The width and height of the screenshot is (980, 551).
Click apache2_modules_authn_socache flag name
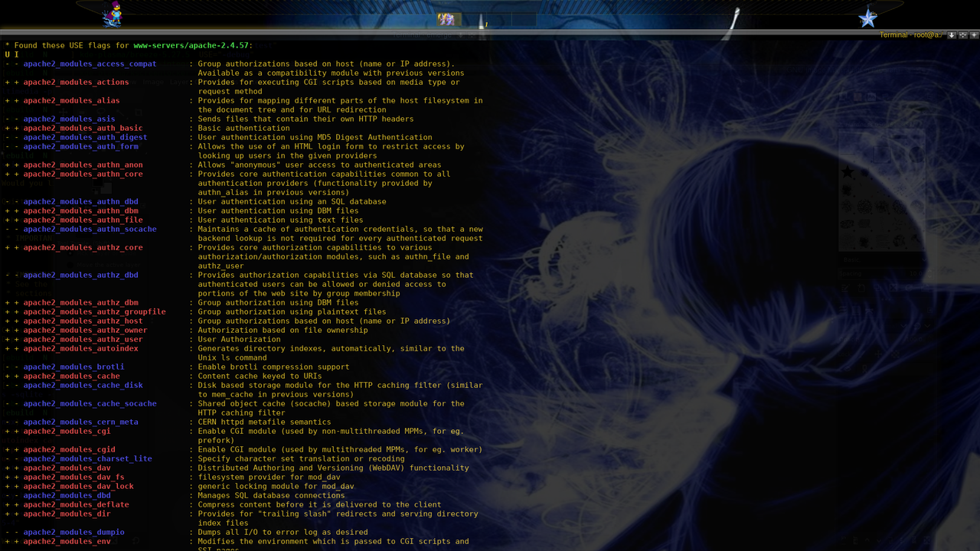(90, 230)
